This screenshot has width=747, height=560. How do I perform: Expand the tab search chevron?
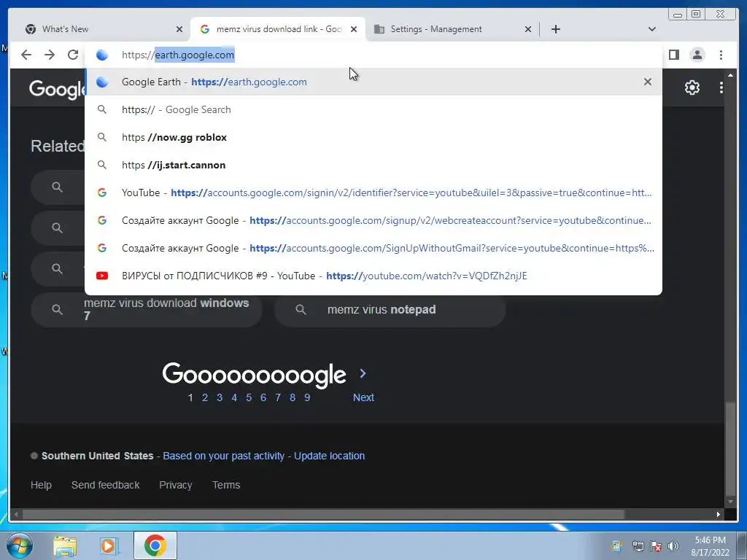coord(651,29)
